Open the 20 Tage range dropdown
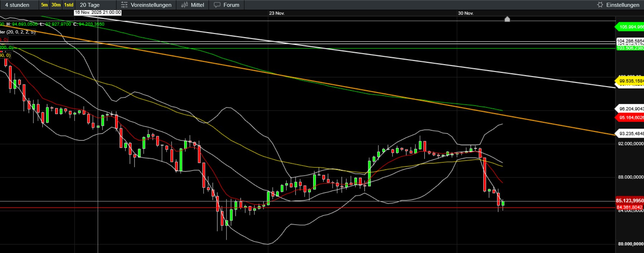The height and width of the screenshot is (253, 644). click(x=90, y=5)
